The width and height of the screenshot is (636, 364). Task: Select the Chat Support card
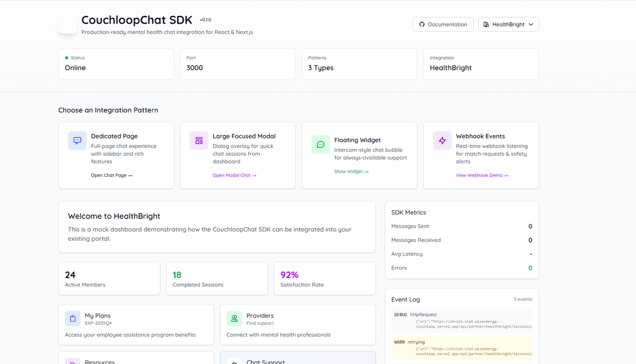point(297,358)
